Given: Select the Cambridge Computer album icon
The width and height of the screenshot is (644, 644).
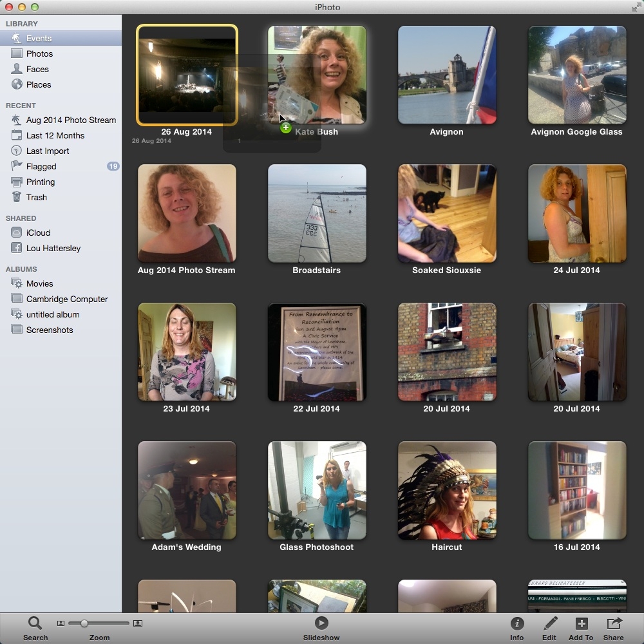Looking at the screenshot, I should coord(17,299).
